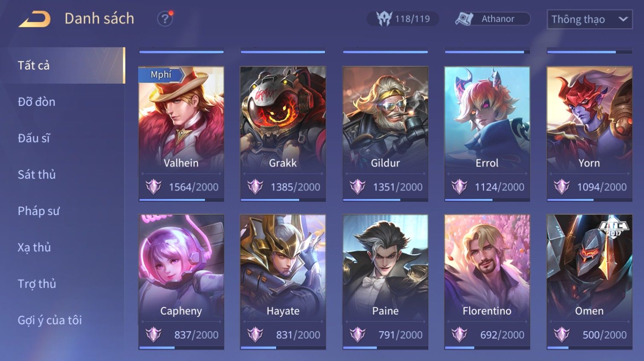Open Gợi ý của tôi section
Image resolution: width=644 pixels, height=361 pixels.
click(x=50, y=320)
